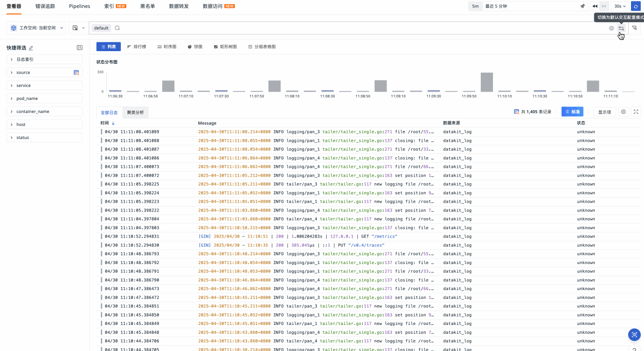Switch to 矩形树图 treemap view
The width and height of the screenshot is (644, 351).
(225, 47)
